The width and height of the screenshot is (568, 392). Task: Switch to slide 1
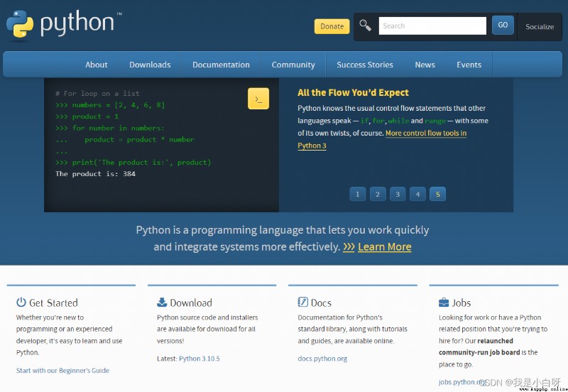point(358,194)
